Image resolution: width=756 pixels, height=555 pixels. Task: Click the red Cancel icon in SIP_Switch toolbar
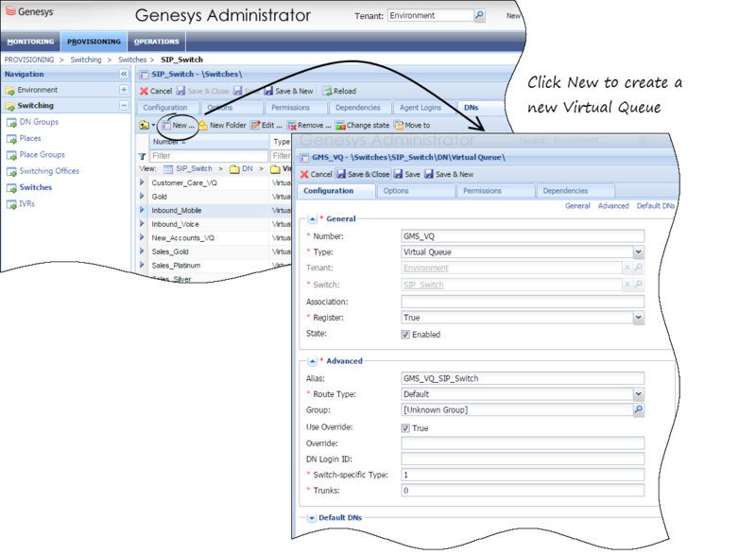coord(144,91)
